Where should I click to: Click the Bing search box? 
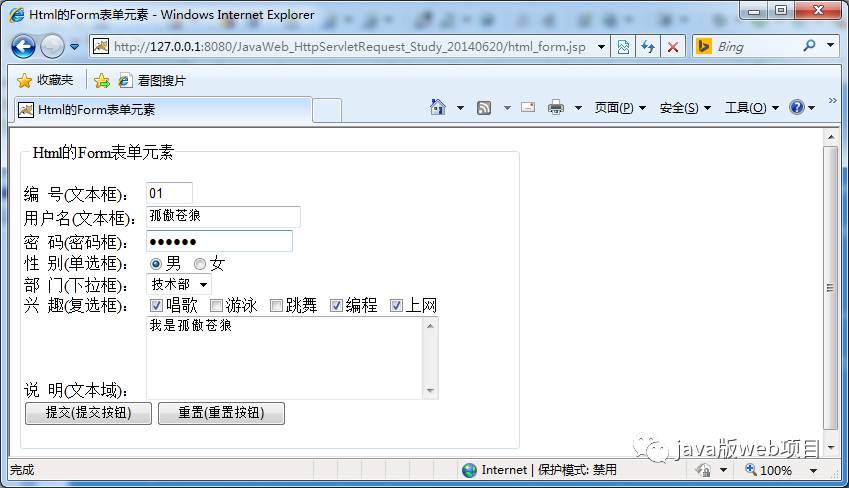pos(757,47)
